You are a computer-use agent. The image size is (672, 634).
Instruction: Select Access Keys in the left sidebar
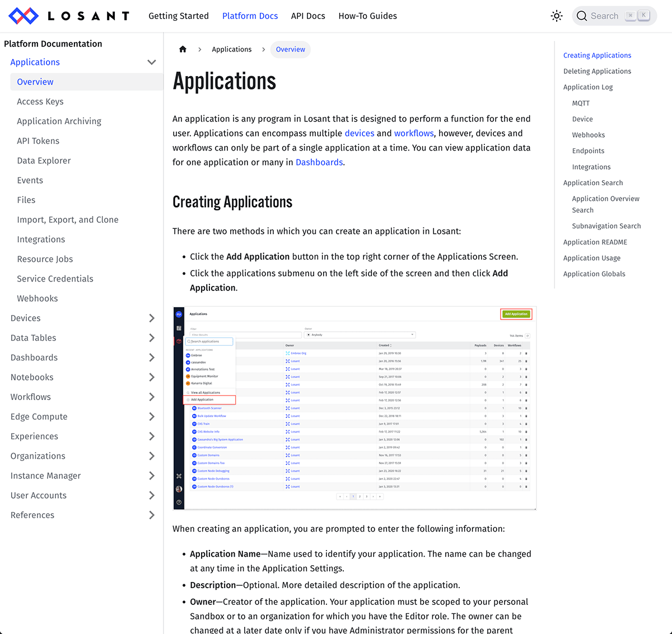tap(40, 101)
